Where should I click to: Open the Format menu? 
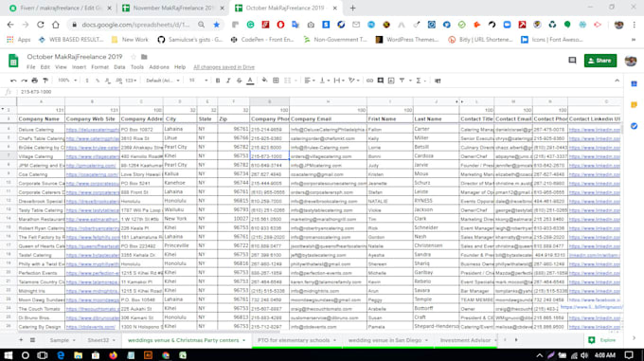point(99,67)
